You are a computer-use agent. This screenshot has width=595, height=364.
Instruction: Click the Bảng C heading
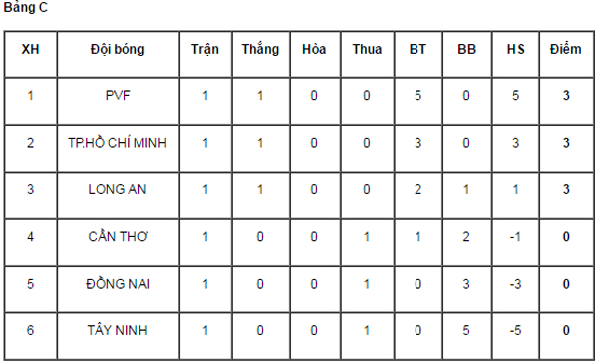26,7
